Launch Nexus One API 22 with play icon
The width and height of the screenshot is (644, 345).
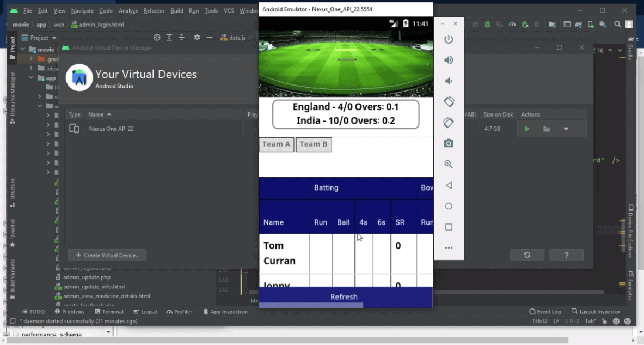pos(526,129)
